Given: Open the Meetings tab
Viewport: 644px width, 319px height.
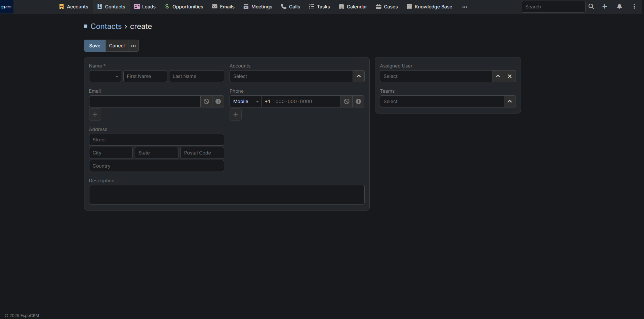Looking at the screenshot, I should pyautogui.click(x=258, y=7).
